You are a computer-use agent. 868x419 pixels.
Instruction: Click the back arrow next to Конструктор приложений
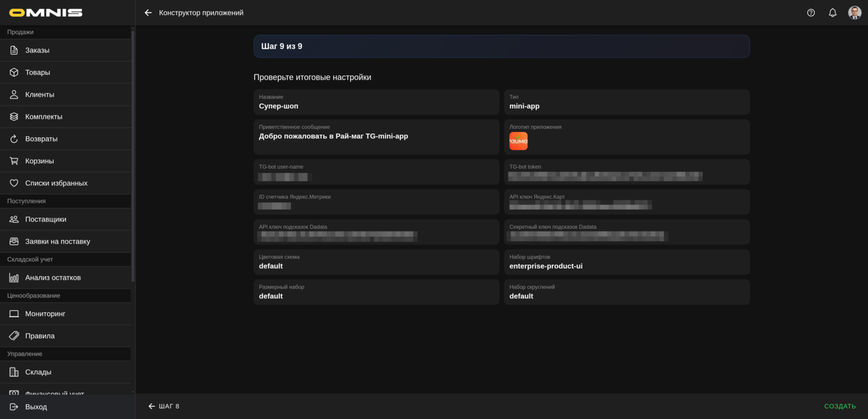pos(148,13)
